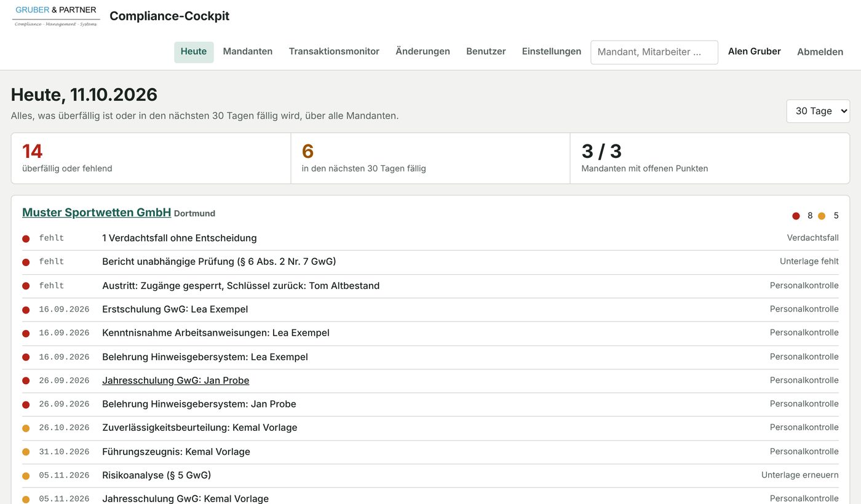The width and height of the screenshot is (861, 504).
Task: Go to the Änderungen tab
Action: [423, 52]
